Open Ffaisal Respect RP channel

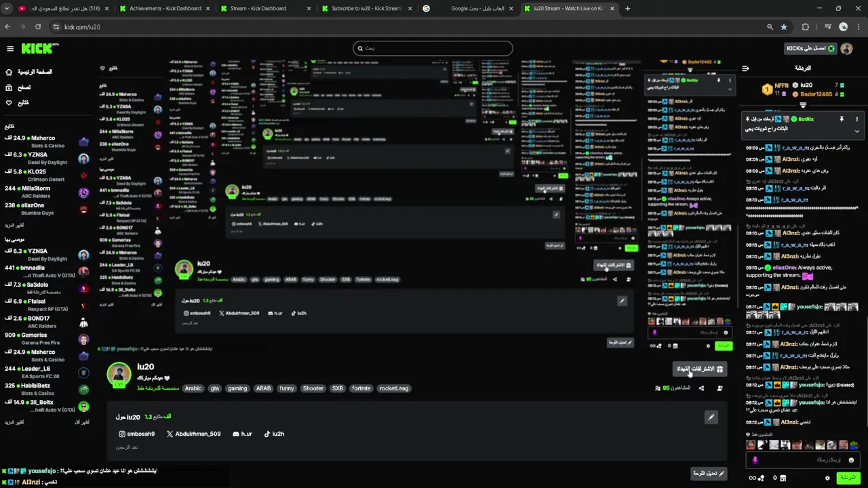46,305
